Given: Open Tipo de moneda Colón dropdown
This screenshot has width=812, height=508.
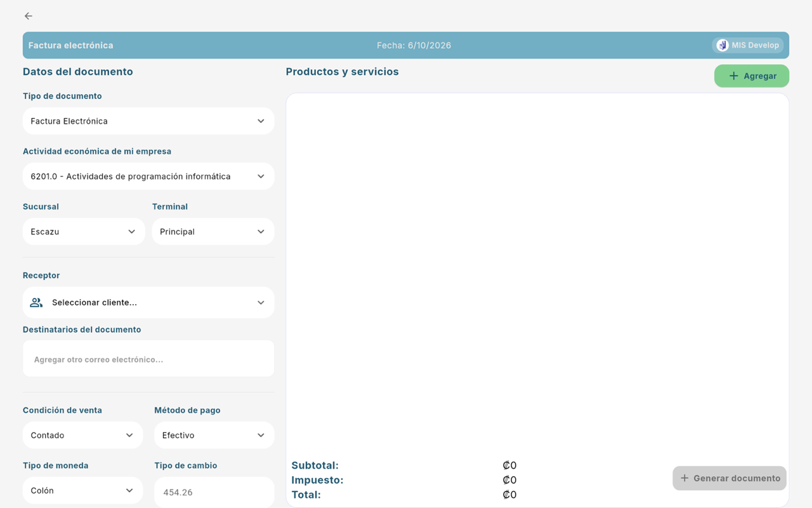Looking at the screenshot, I should [x=82, y=490].
